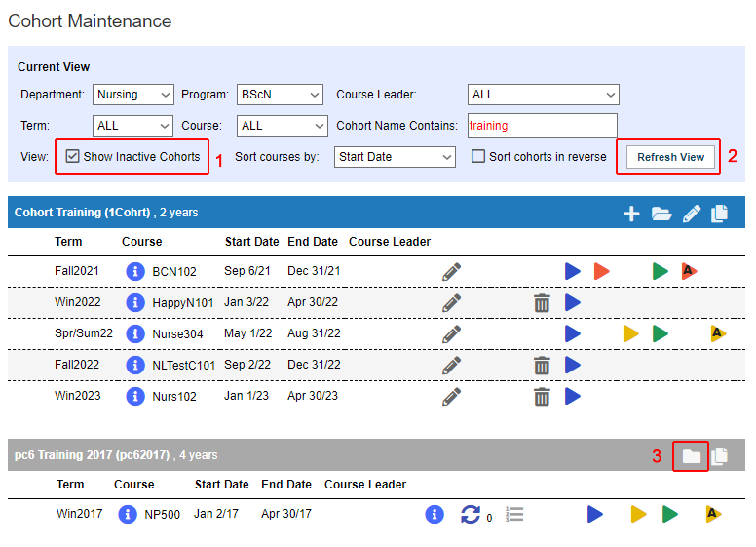The width and height of the screenshot is (756, 547).
Task: Open the Course dropdown set to ALL
Action: (283, 126)
